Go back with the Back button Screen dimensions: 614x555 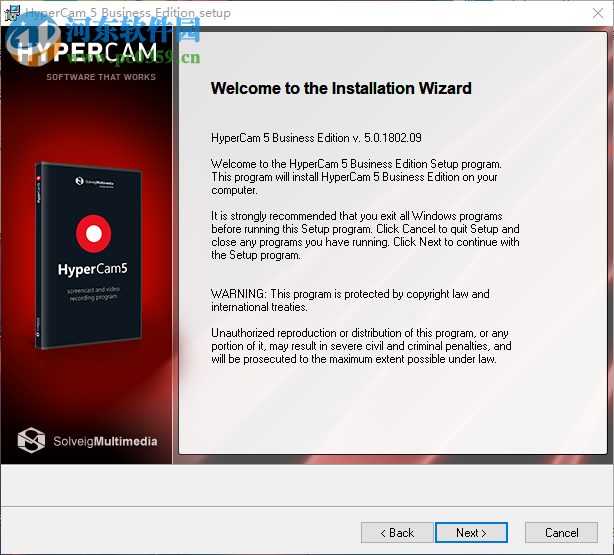397,532
